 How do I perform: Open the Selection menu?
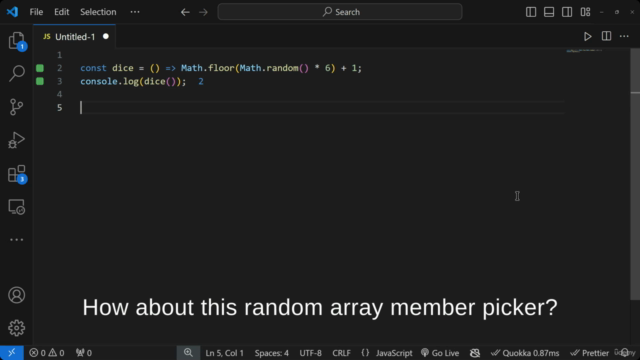(x=98, y=12)
